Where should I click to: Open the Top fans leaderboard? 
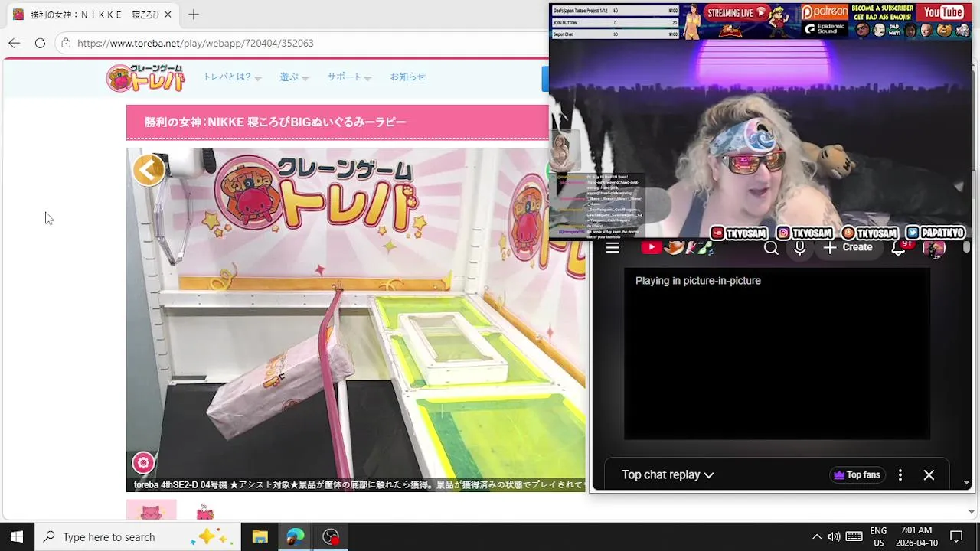click(x=856, y=475)
